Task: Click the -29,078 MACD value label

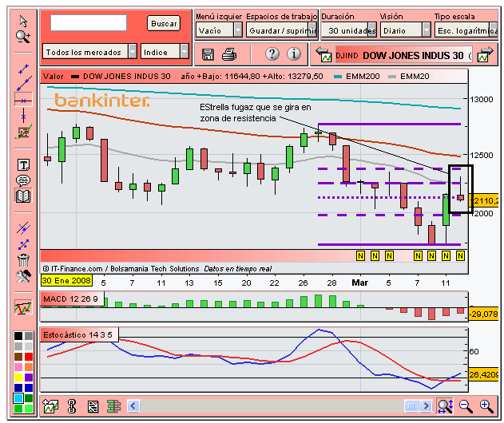Action: [x=484, y=314]
